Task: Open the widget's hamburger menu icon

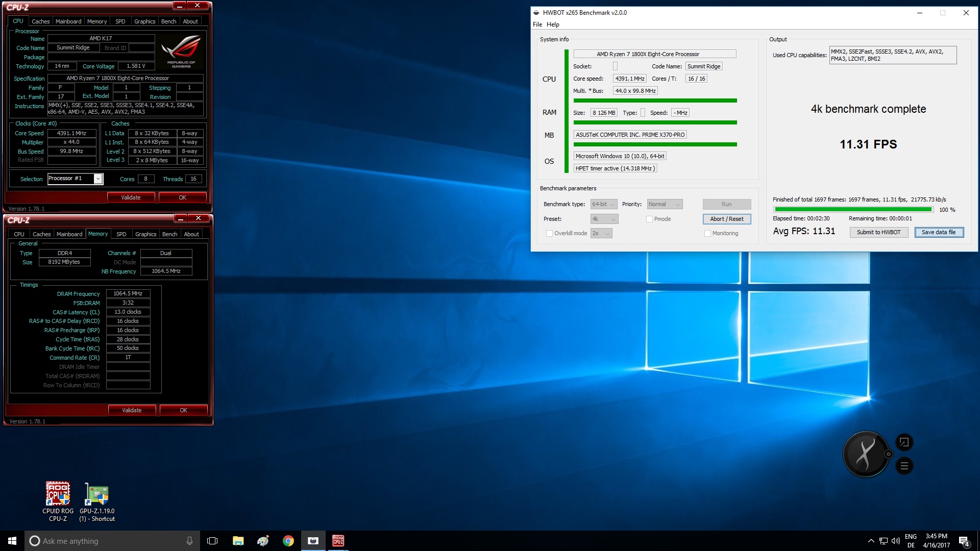Action: [x=904, y=466]
